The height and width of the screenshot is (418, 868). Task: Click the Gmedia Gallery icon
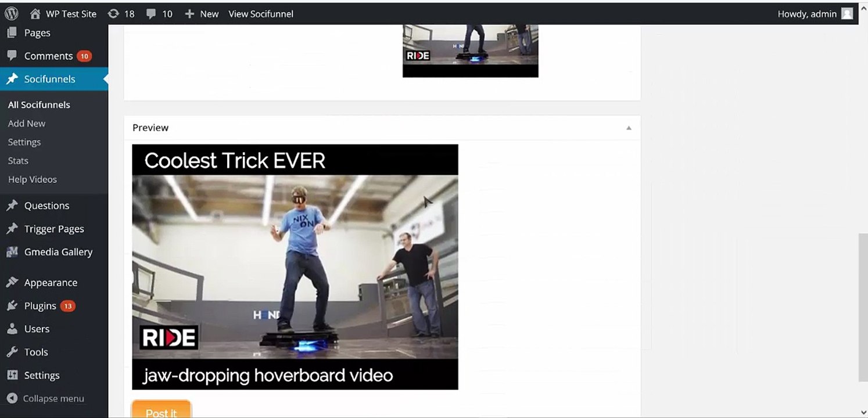pyautogui.click(x=12, y=252)
